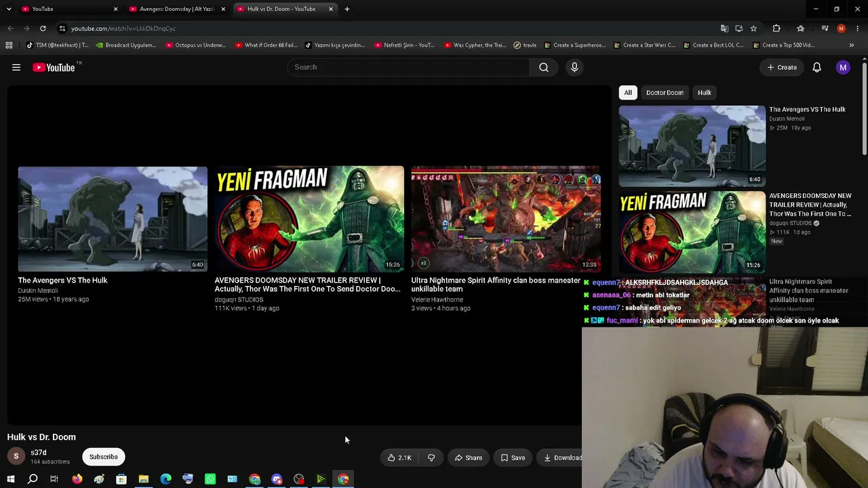
Task: Open the apps grid in bookmarks bar
Action: pyautogui.click(x=9, y=45)
